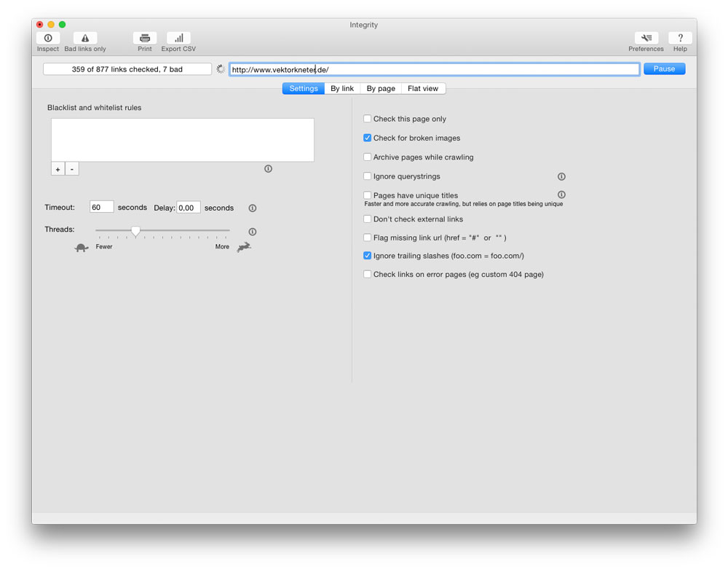This screenshot has width=728, height=569.
Task: Enable Check links on error pages
Action: pos(367,274)
